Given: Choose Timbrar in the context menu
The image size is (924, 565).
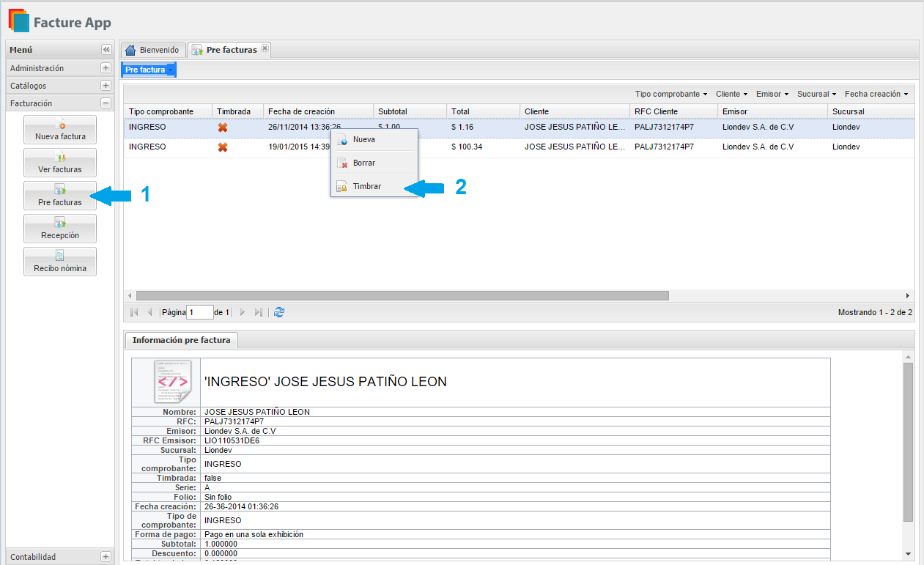Looking at the screenshot, I should pyautogui.click(x=366, y=187).
